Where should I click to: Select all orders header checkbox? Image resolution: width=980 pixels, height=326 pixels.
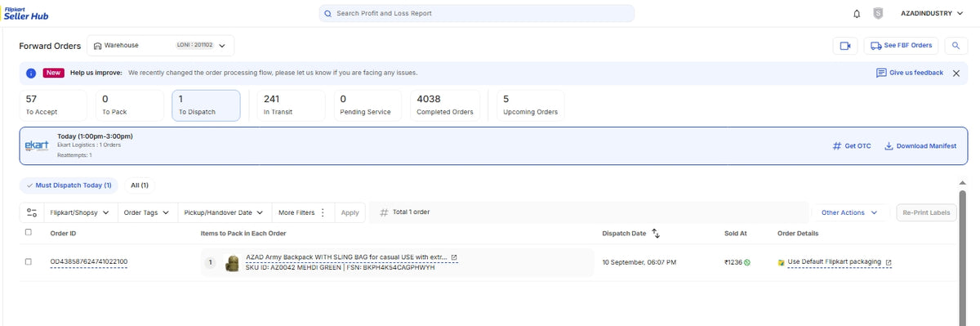[29, 233]
